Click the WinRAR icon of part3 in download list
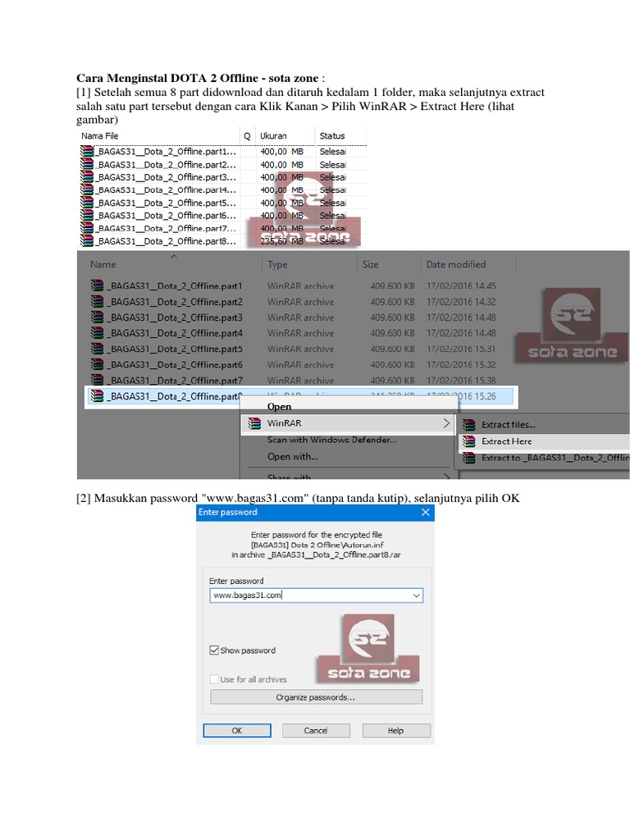This screenshot has width=630, height=840. (87, 177)
